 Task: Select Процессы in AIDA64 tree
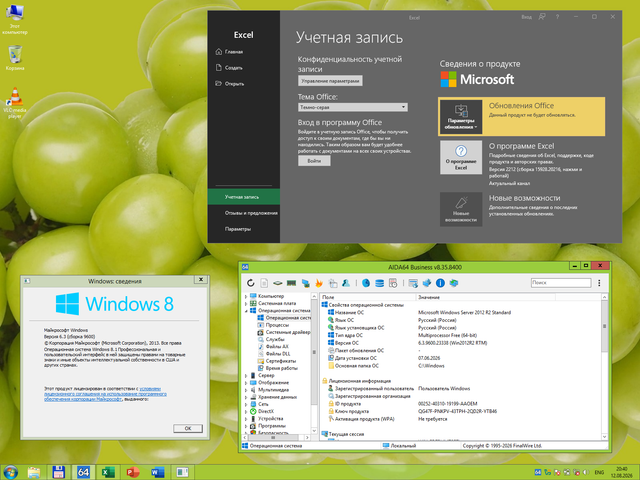[277, 325]
